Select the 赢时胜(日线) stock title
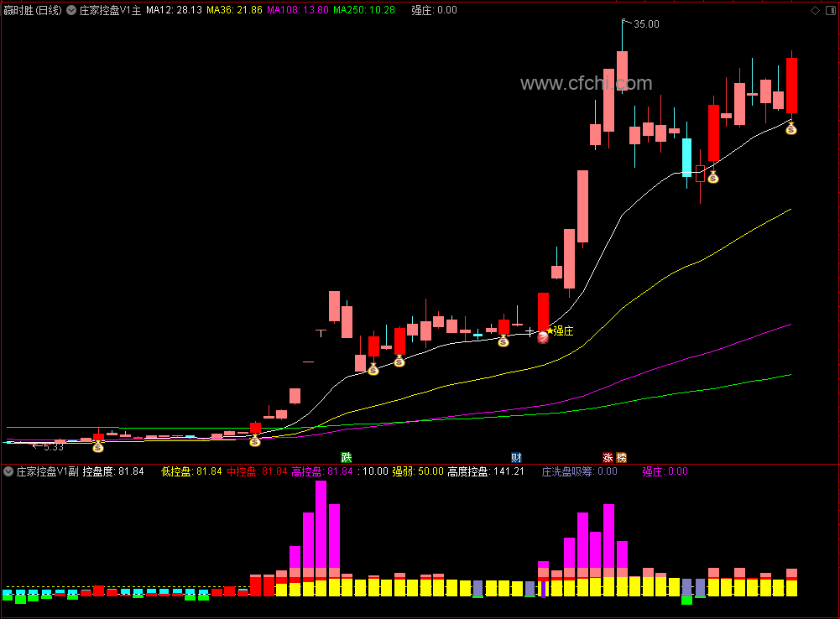 pos(33,10)
